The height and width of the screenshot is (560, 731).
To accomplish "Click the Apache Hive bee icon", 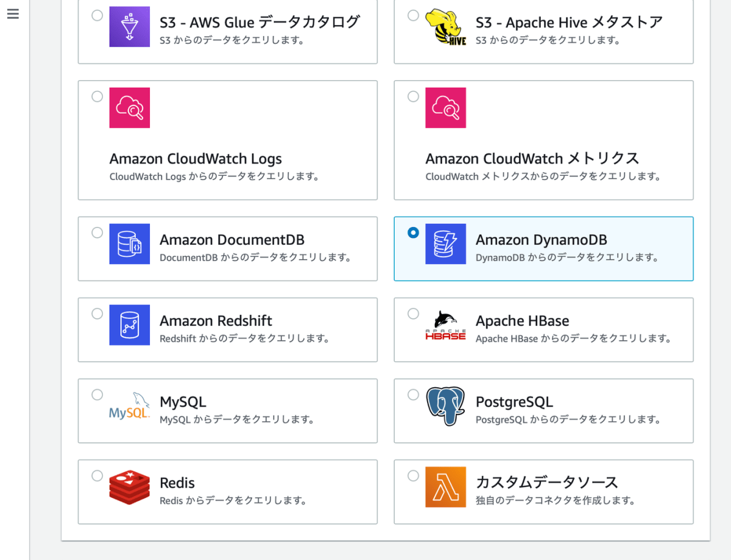I will tap(446, 27).
